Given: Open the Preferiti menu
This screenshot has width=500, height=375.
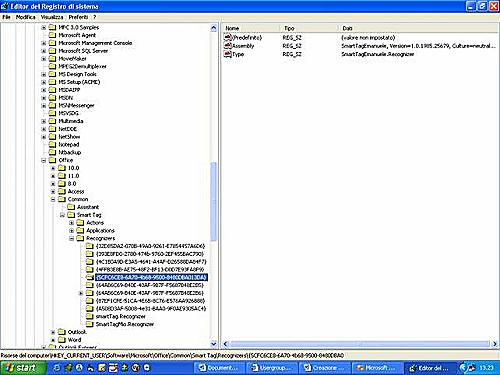Looking at the screenshot, I should [79, 17].
